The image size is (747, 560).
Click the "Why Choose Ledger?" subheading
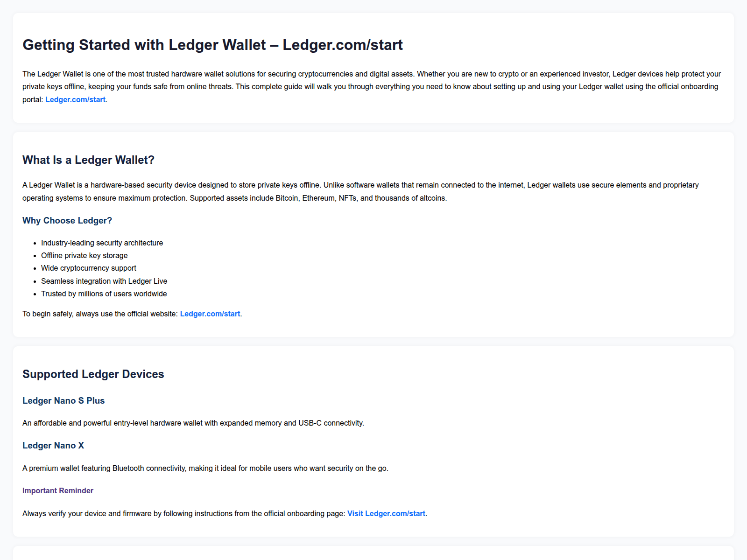67,220
